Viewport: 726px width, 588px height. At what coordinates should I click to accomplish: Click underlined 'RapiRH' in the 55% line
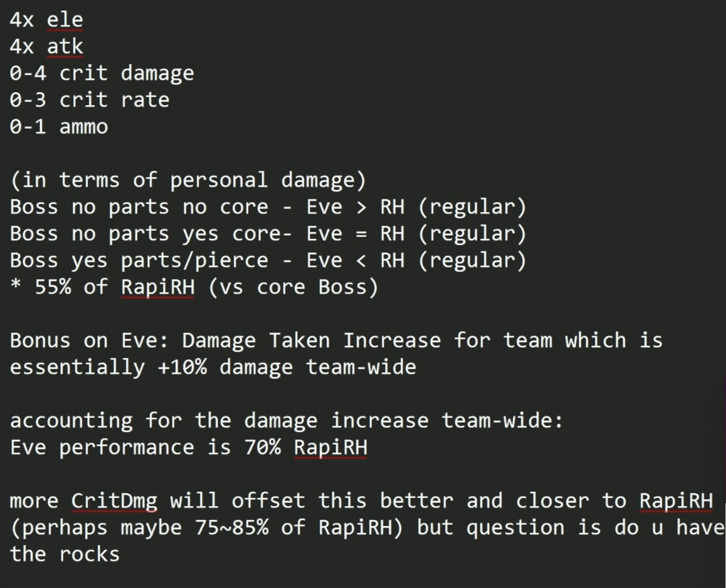[158, 287]
